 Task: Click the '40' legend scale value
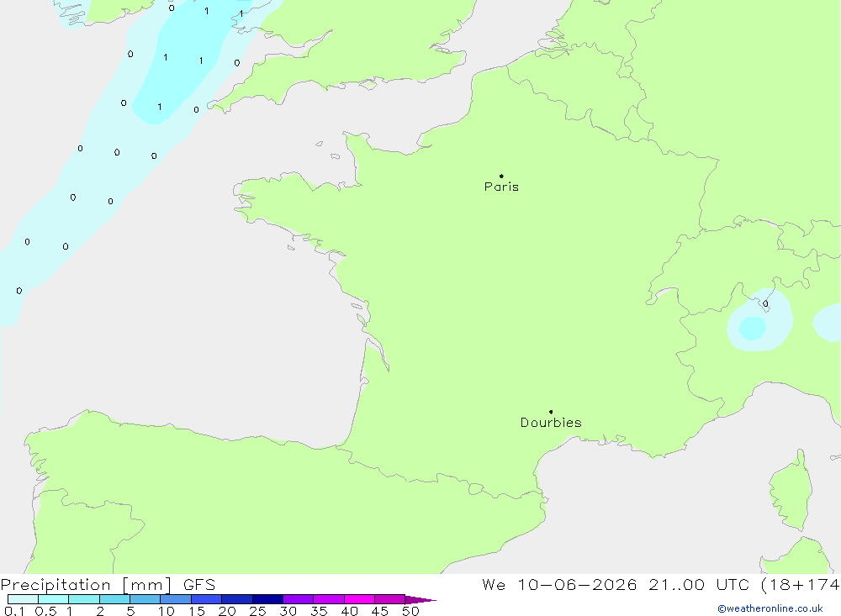(x=350, y=611)
